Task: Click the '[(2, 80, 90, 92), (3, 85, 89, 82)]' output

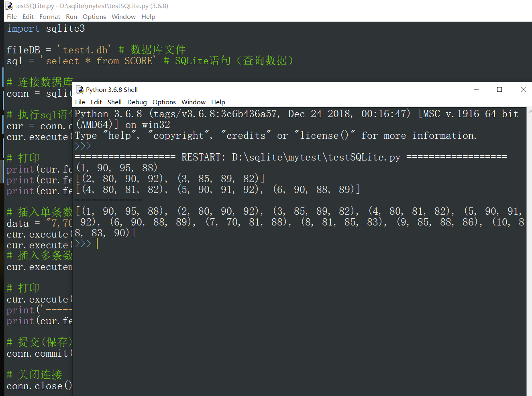Action: click(x=170, y=179)
